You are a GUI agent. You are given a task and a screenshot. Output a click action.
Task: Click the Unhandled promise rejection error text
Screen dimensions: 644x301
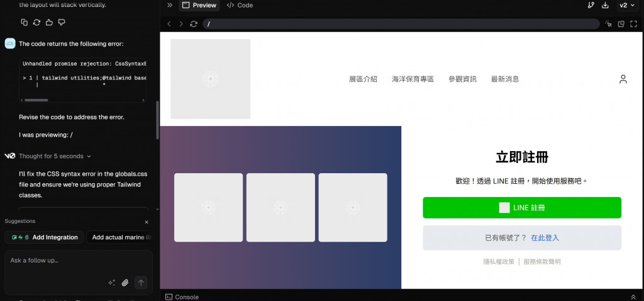coord(84,64)
